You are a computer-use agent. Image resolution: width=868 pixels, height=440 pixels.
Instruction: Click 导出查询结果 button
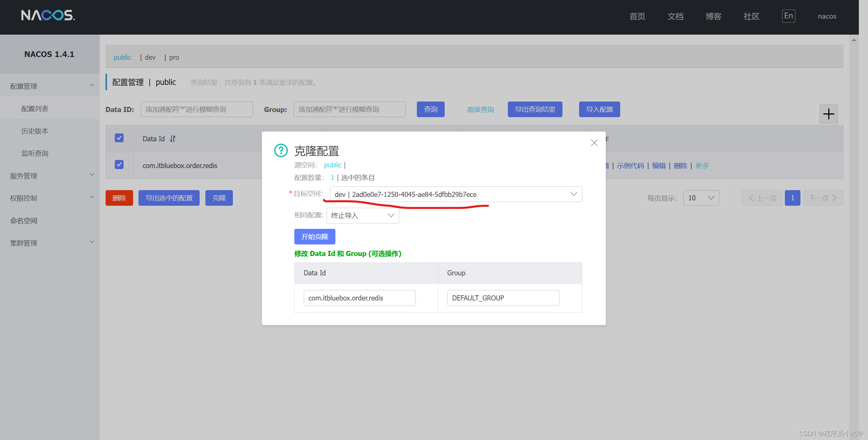point(535,109)
